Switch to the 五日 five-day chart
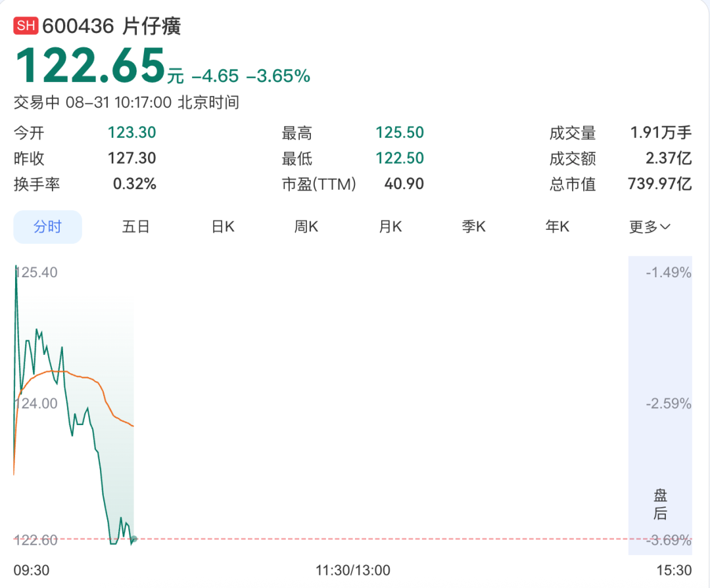The image size is (710, 588). pos(135,227)
